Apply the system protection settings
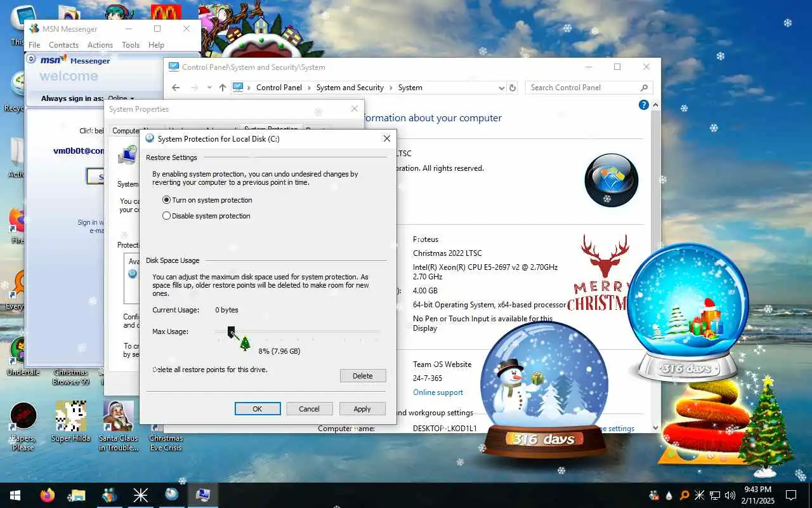812x508 pixels. (362, 408)
